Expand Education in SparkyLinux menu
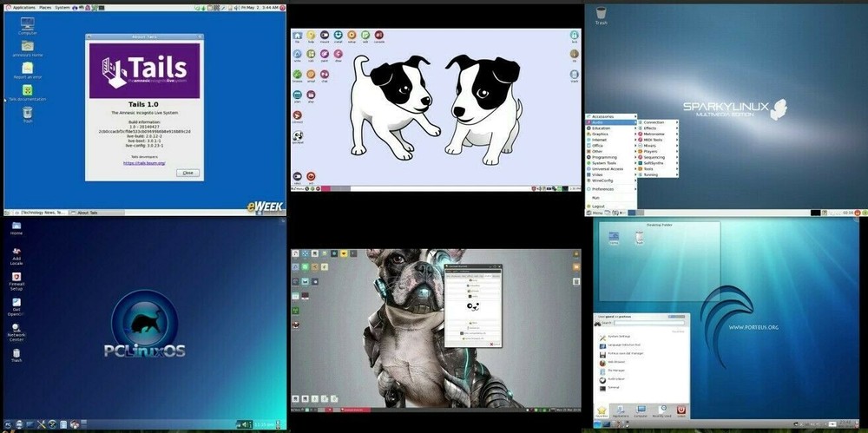This screenshot has width=868, height=433. [x=611, y=128]
